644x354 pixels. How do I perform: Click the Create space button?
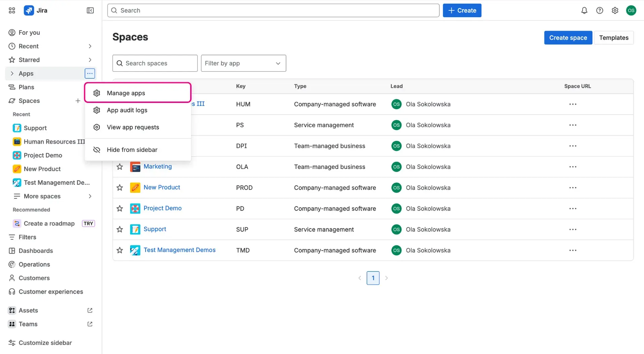[568, 38]
